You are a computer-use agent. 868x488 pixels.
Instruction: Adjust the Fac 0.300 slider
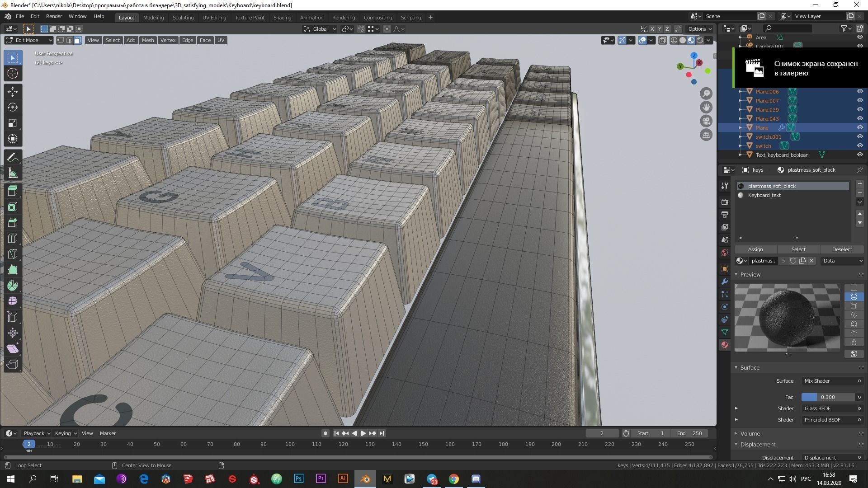click(x=828, y=397)
